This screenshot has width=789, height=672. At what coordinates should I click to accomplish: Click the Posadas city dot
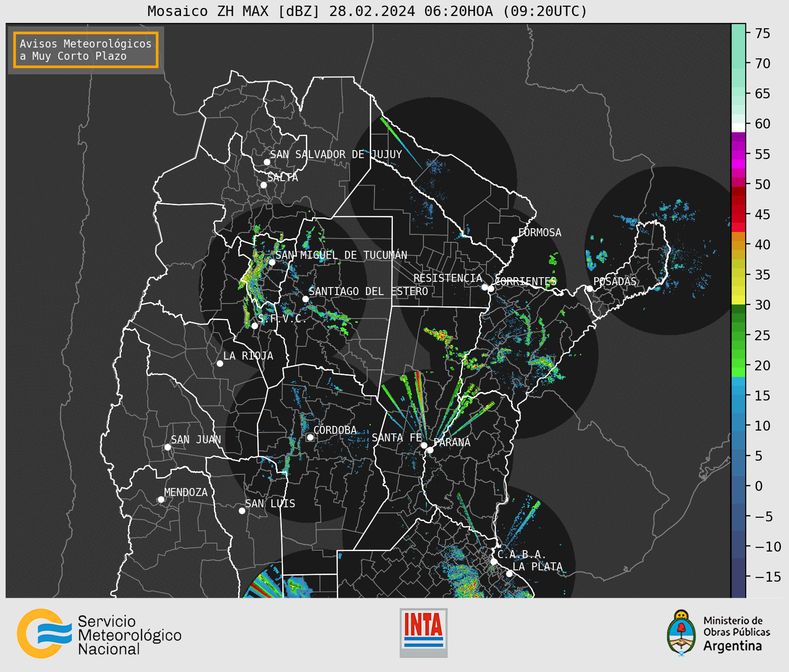[590, 288]
